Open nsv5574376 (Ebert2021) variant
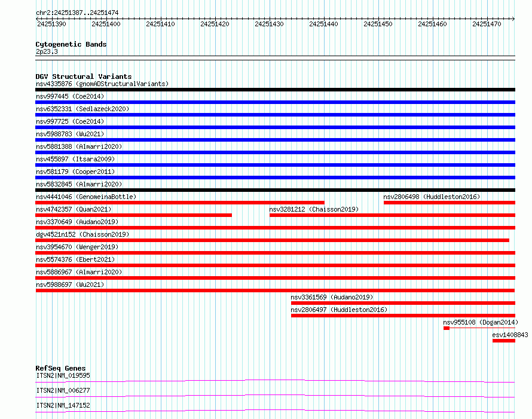The image size is (532, 419). click(75, 259)
